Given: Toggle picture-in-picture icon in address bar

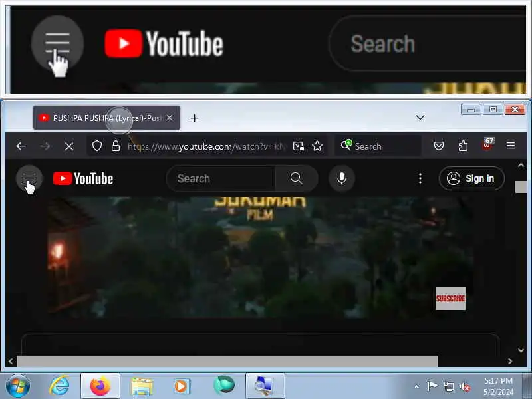Looking at the screenshot, I should [298, 146].
